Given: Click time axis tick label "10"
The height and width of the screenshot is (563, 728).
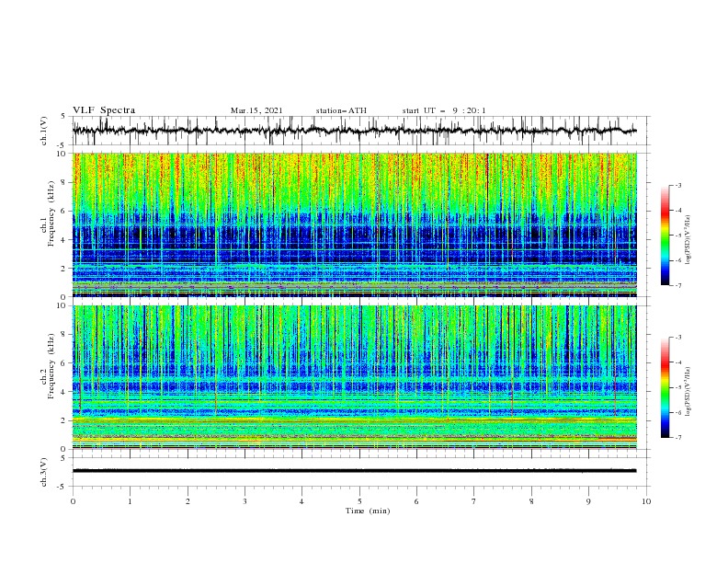Looking at the screenshot, I should click(x=646, y=501).
